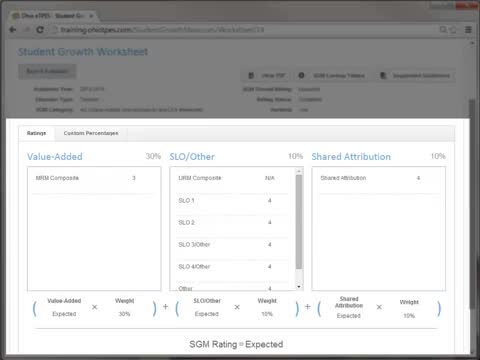Select the SLO 4/Other row
Image resolution: width=480 pixels, height=360 pixels.
232,266
